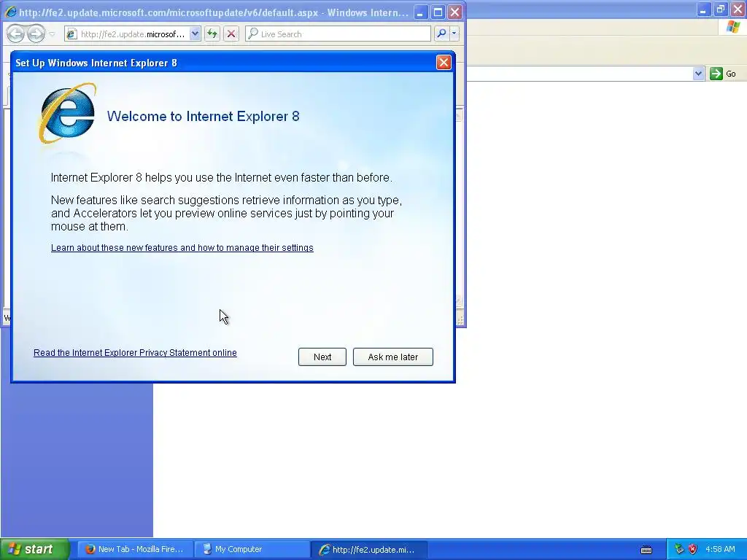This screenshot has width=747, height=560.
Task: Close the Set Up Windows Internet Explorer 8 dialog
Action: point(444,63)
